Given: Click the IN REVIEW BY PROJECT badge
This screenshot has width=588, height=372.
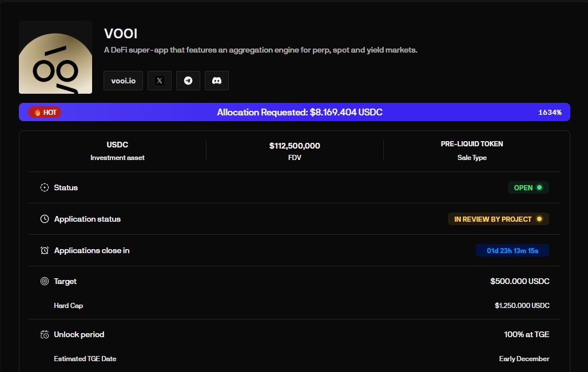Looking at the screenshot, I should pos(498,219).
